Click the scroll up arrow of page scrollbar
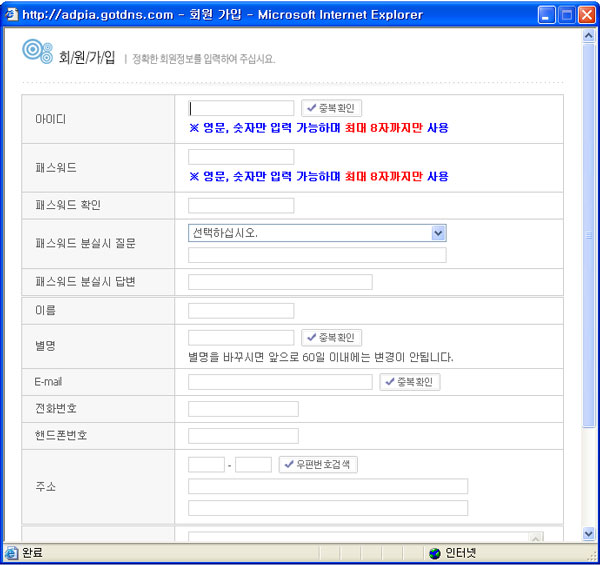This screenshot has height=565, width=600. [589, 37]
